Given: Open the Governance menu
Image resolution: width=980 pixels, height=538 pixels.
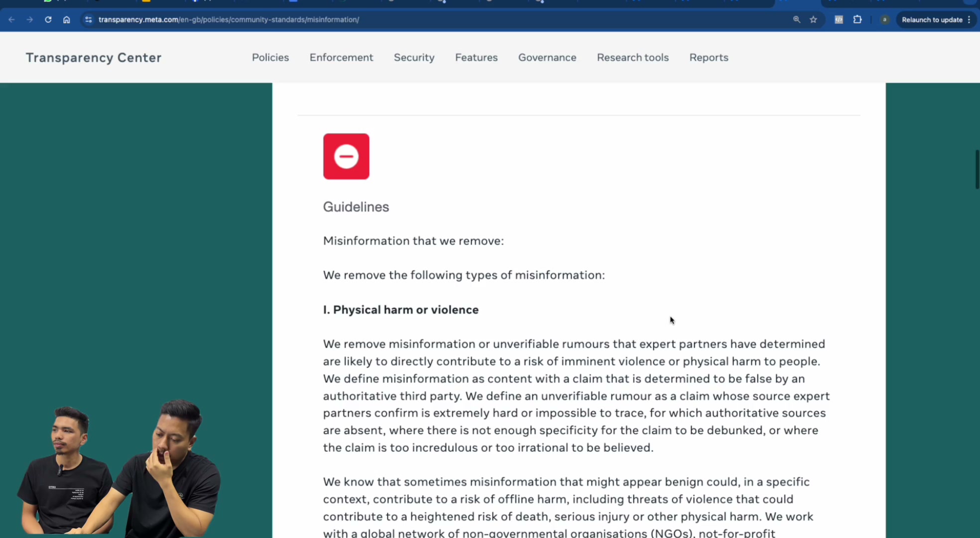Looking at the screenshot, I should click(x=547, y=57).
